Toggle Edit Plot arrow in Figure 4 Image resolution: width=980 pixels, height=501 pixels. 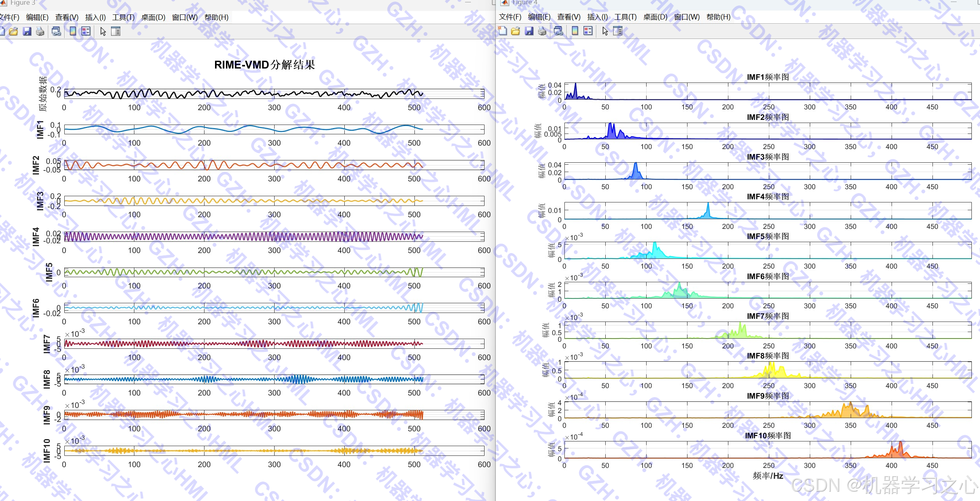(605, 31)
